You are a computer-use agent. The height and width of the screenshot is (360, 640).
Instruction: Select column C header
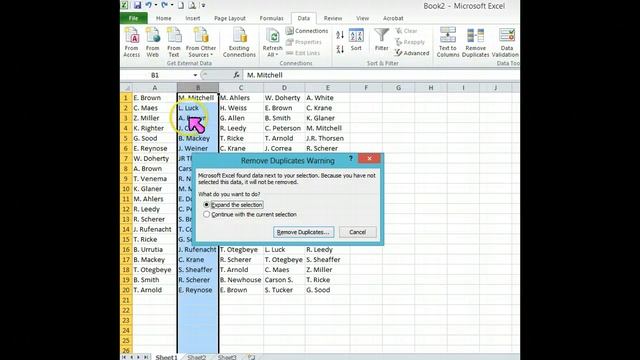click(241, 88)
